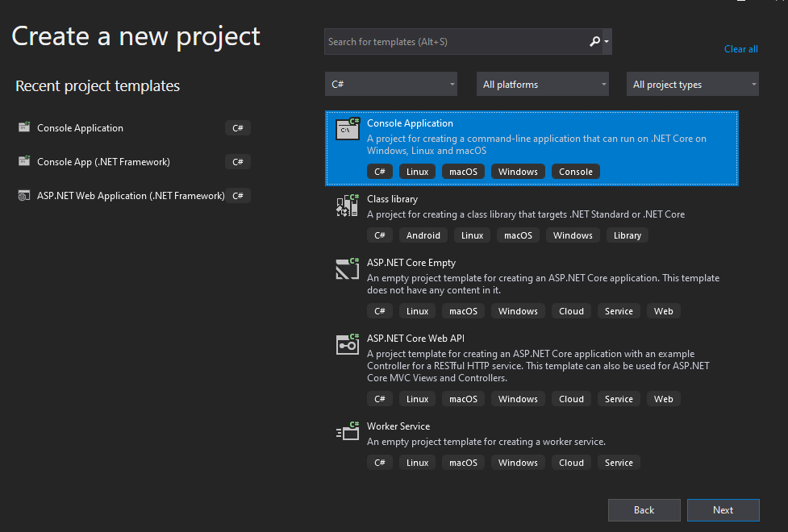
Task: Click the ASP.NET Core Web API icon
Action: click(x=347, y=344)
